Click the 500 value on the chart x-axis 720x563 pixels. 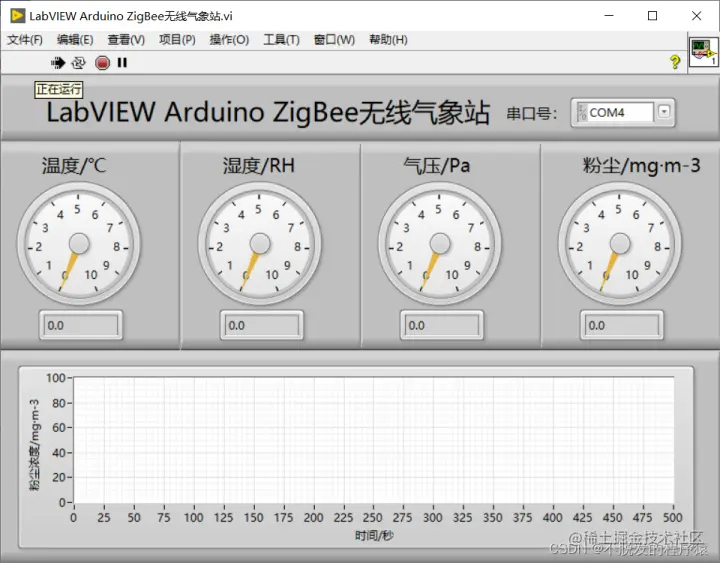[673, 518]
